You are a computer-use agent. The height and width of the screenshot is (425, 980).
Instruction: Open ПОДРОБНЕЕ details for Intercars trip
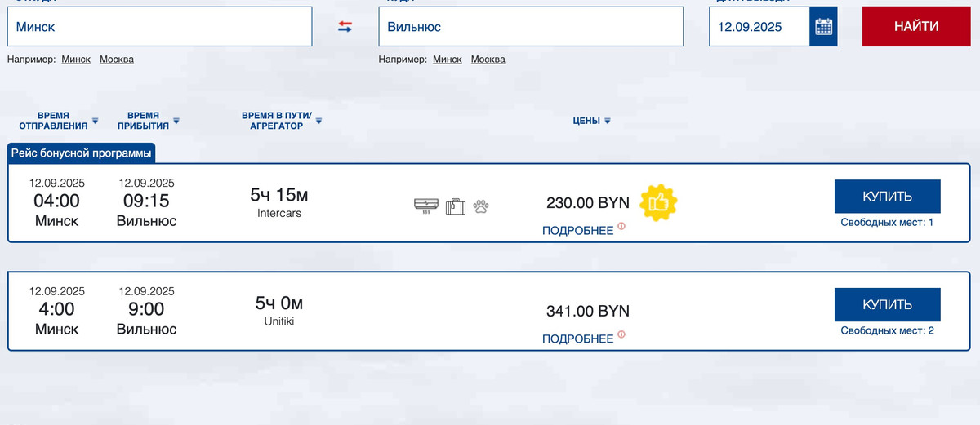pos(577,231)
